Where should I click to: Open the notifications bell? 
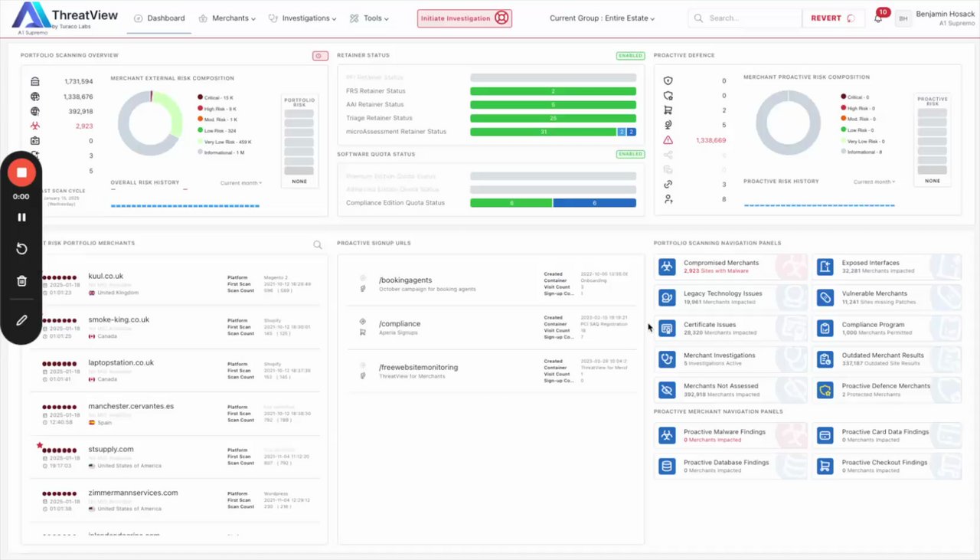[878, 18]
